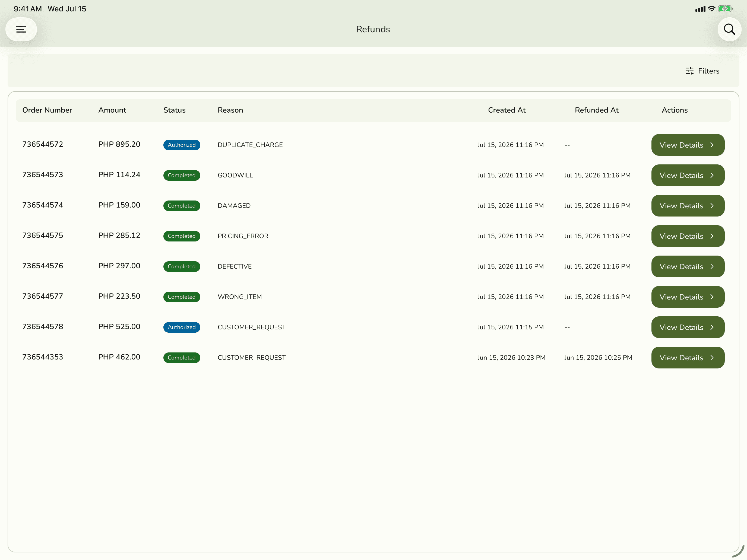The height and width of the screenshot is (560, 747).
Task: Click the Status column header
Action: (x=174, y=110)
